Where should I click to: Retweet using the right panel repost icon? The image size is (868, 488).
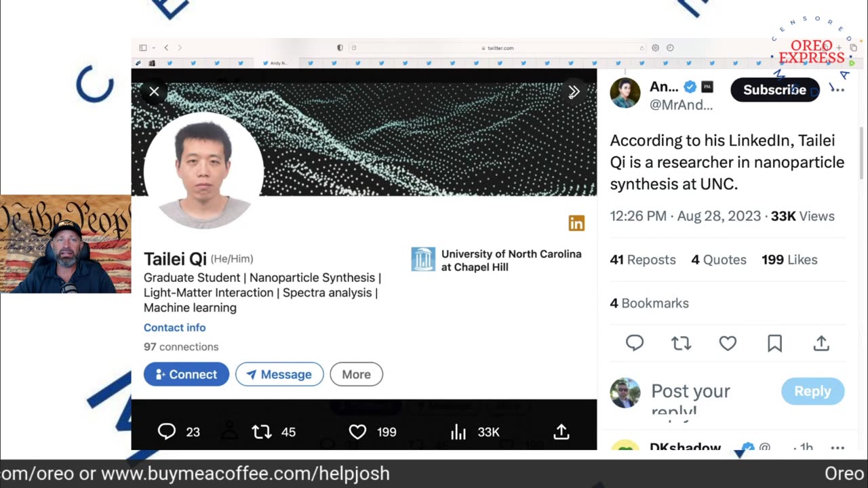coord(682,344)
